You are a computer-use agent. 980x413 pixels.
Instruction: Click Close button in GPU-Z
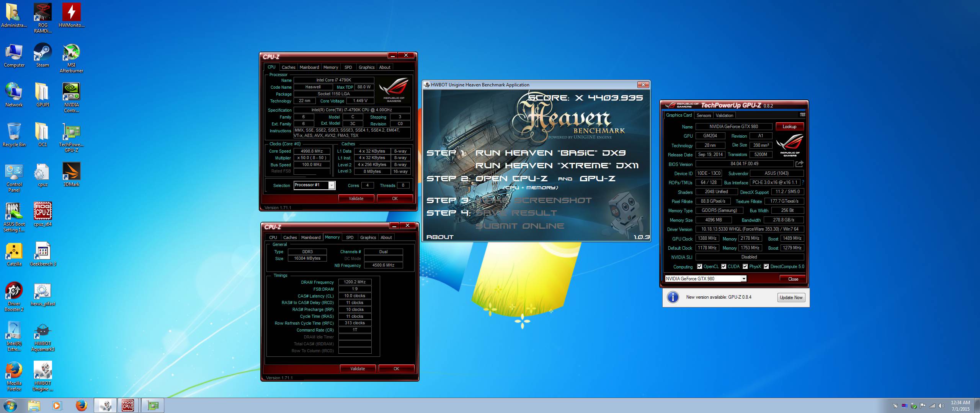pyautogui.click(x=793, y=279)
